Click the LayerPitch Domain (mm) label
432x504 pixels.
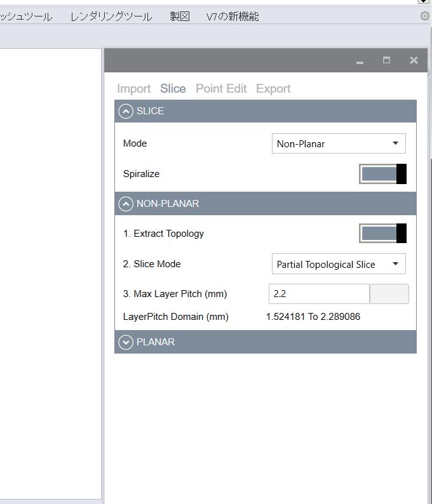click(x=175, y=317)
